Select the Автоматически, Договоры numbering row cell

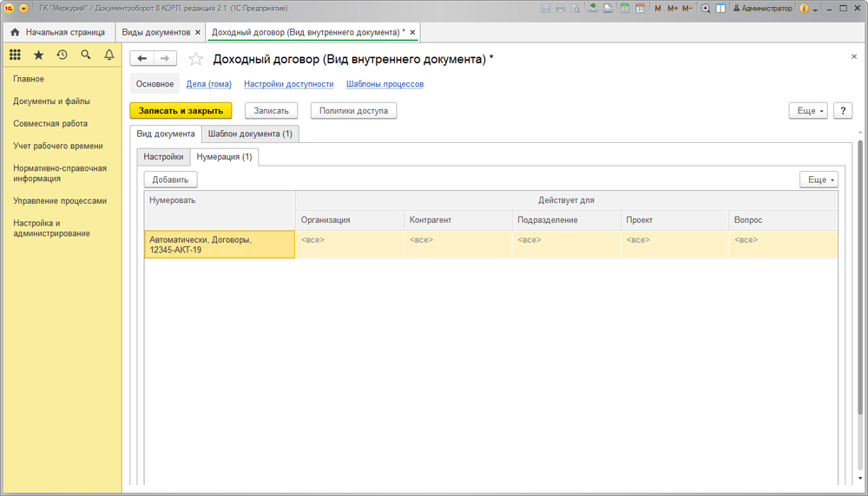pos(220,245)
